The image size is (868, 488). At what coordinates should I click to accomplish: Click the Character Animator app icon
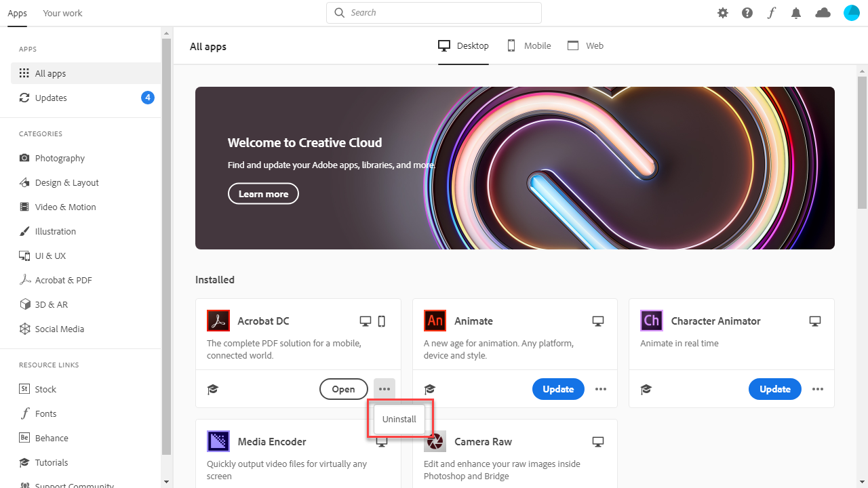coord(652,321)
